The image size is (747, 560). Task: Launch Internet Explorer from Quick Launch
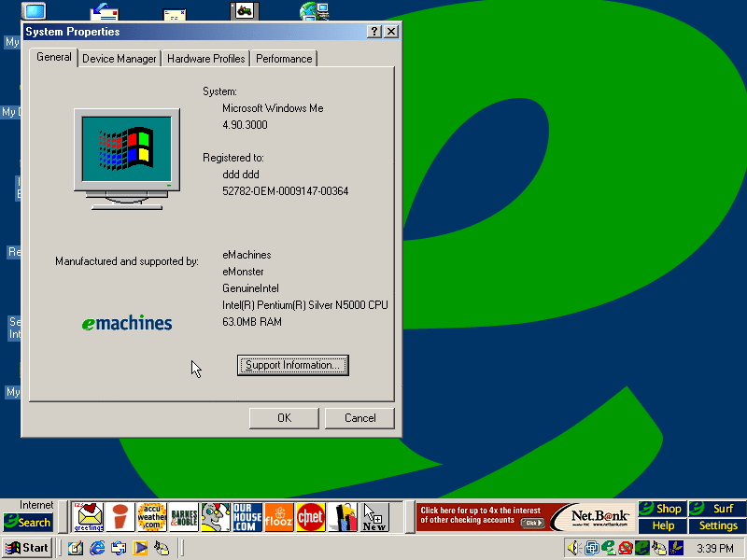[x=97, y=548]
